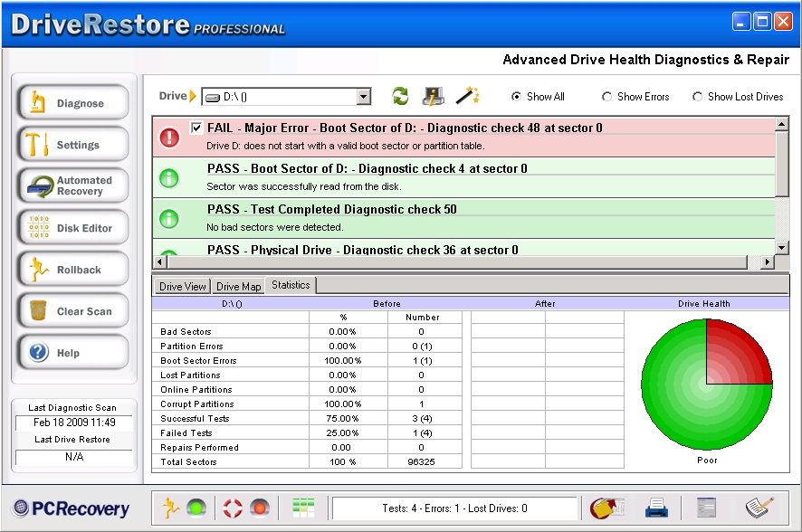Click the 'Bad Sectors' row label
The image size is (802, 532).
186,332
